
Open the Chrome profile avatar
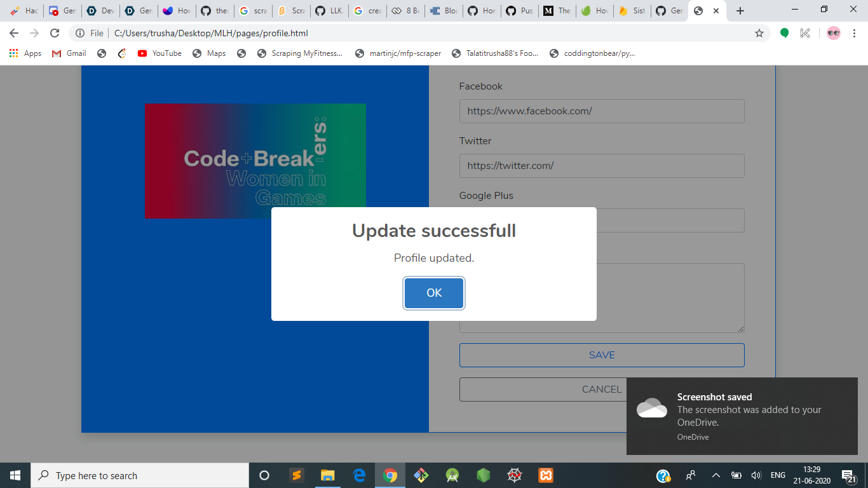[834, 33]
